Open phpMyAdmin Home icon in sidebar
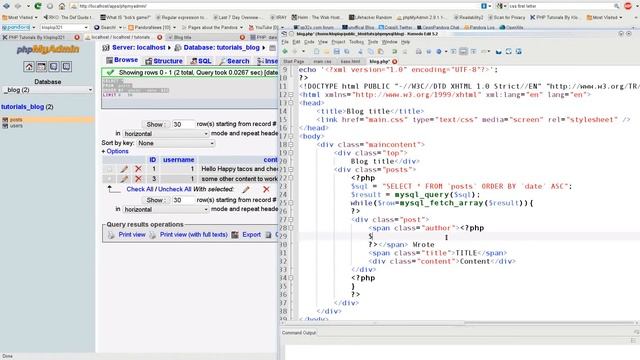This screenshot has width=640, height=360. coord(29,67)
